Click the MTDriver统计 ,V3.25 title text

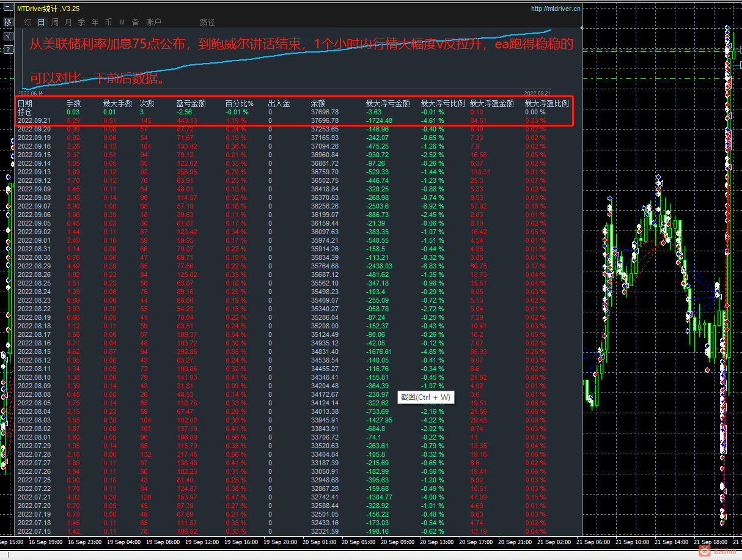click(x=48, y=9)
